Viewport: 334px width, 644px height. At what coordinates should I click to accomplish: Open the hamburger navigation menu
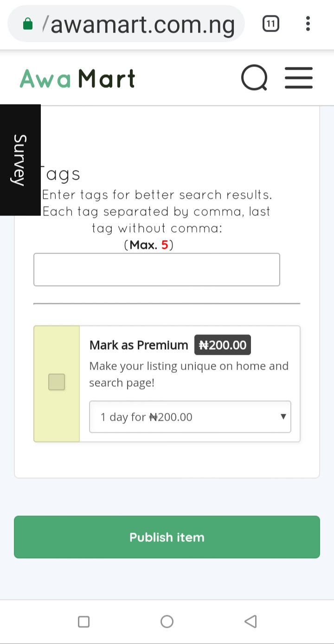tap(298, 78)
